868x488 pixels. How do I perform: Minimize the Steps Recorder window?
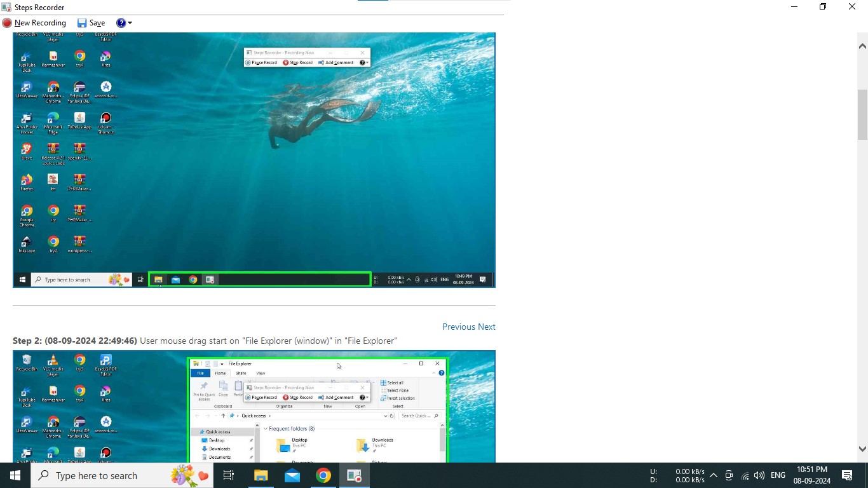tap(794, 7)
